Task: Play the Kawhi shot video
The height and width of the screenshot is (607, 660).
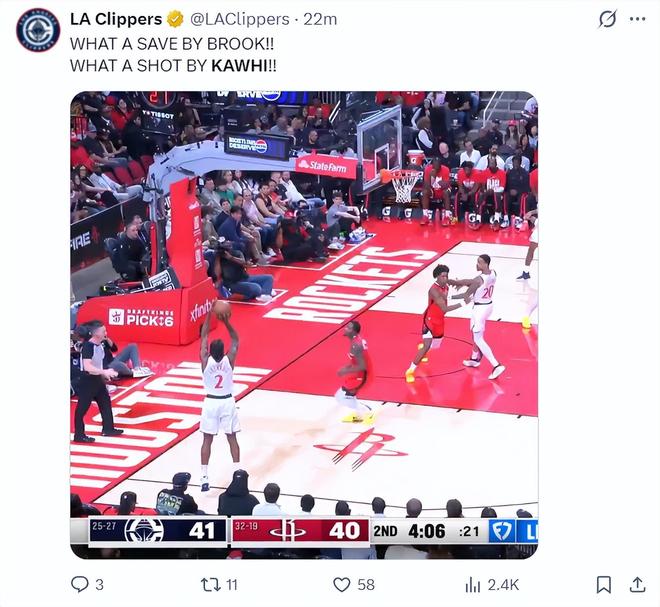Action: point(304,325)
